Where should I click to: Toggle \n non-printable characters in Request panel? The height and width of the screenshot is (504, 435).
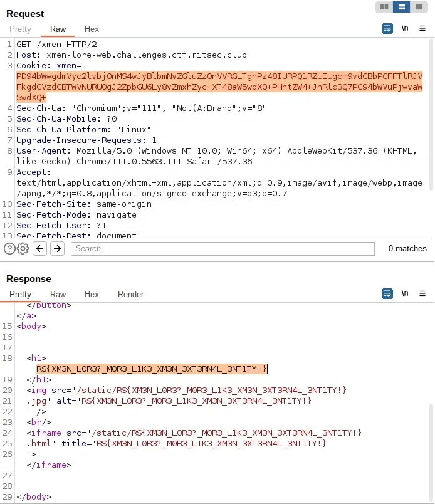[x=405, y=29]
